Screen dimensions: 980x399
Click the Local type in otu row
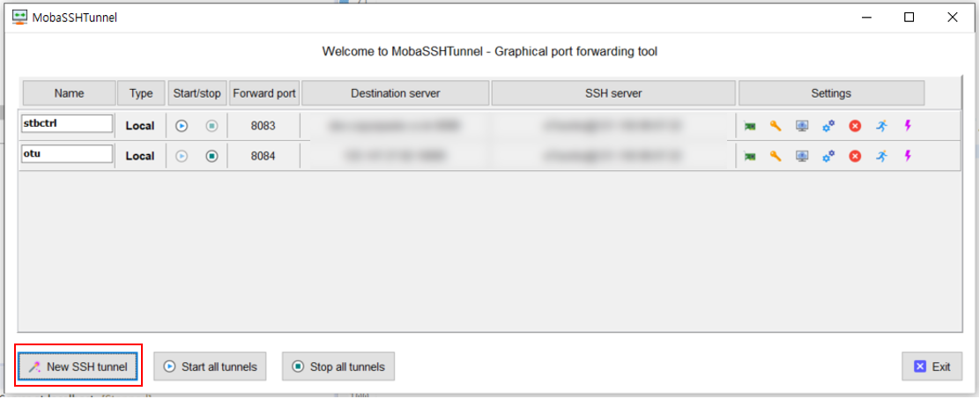pyautogui.click(x=140, y=156)
